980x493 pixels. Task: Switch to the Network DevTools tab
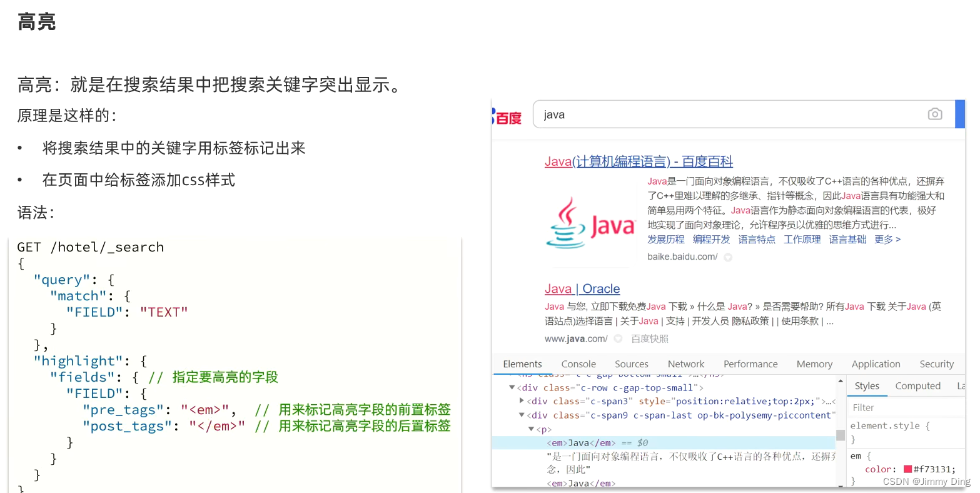[x=686, y=364]
